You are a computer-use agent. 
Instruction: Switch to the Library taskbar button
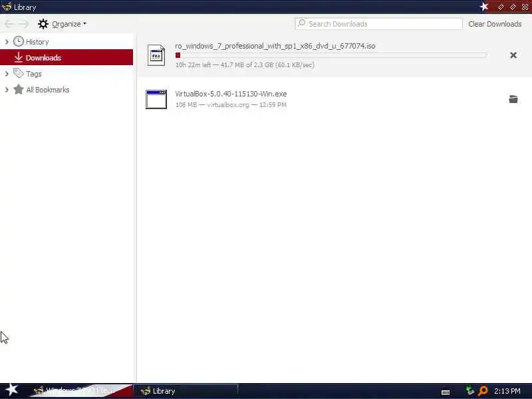(186, 391)
